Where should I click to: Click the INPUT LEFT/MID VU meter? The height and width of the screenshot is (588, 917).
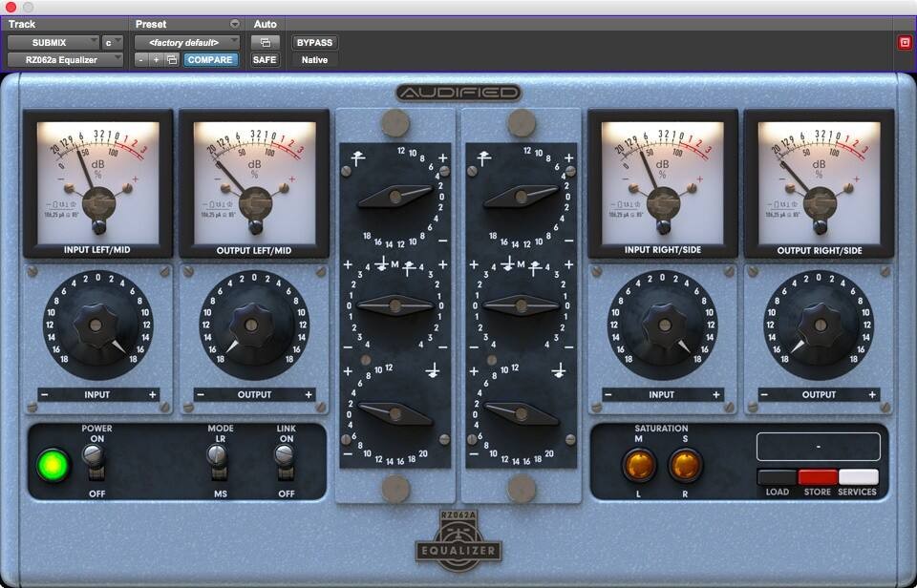coord(97,183)
